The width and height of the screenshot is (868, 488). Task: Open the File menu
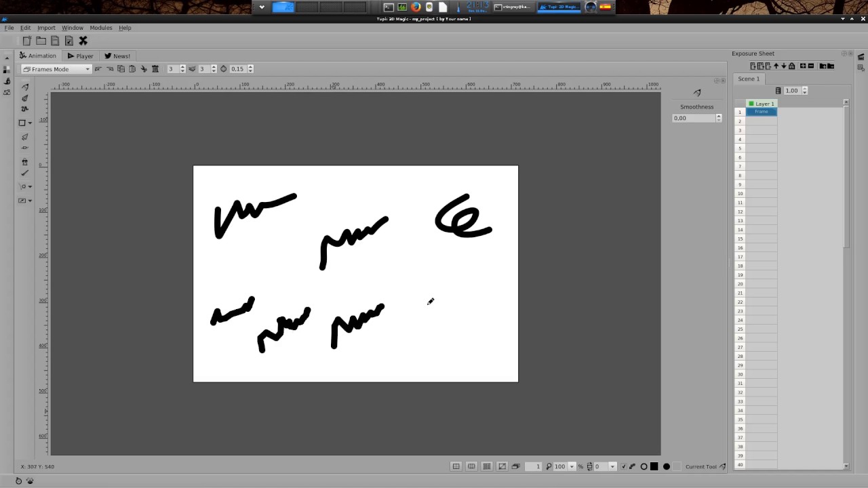(x=9, y=28)
